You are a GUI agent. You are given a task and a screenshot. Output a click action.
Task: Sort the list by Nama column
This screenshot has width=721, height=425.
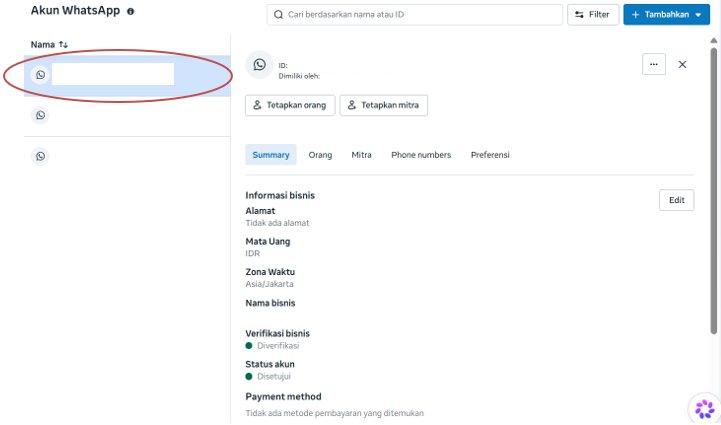49,45
